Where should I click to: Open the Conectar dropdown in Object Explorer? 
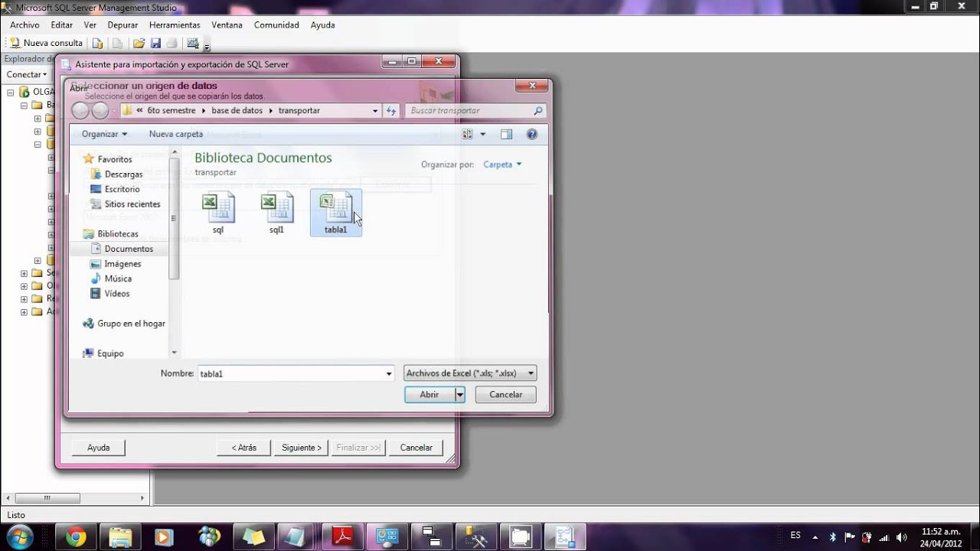click(x=27, y=74)
